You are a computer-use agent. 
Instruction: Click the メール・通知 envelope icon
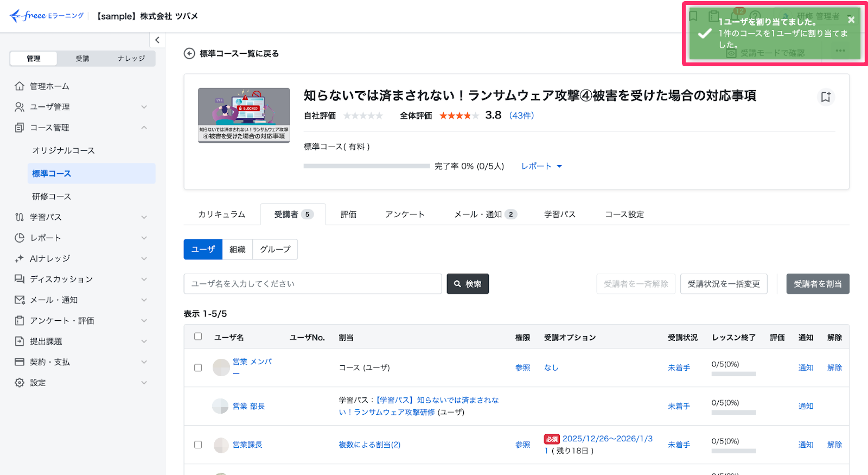tap(20, 300)
